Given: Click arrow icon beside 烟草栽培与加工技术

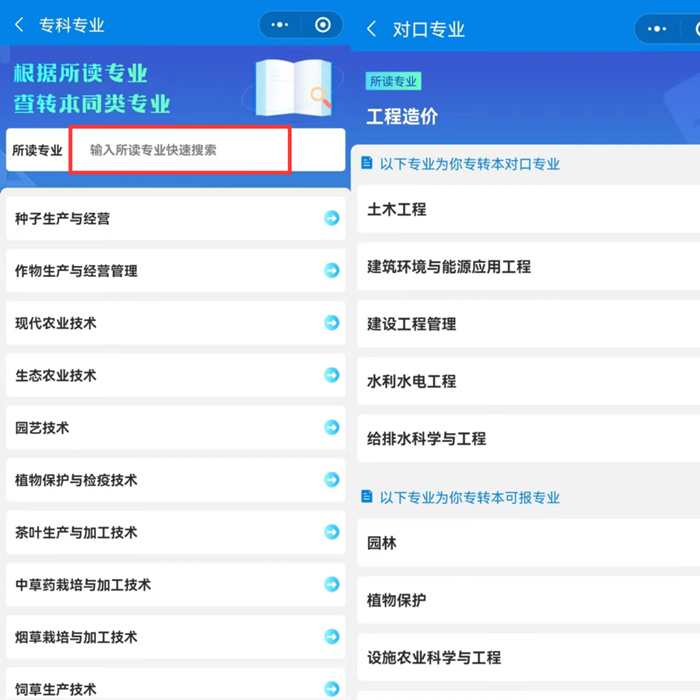Looking at the screenshot, I should 331,637.
